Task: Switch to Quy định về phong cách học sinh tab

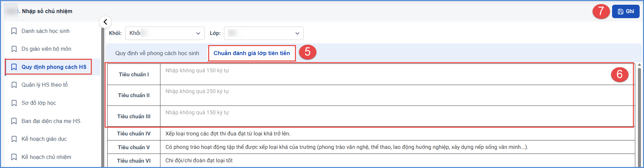Action: click(157, 53)
